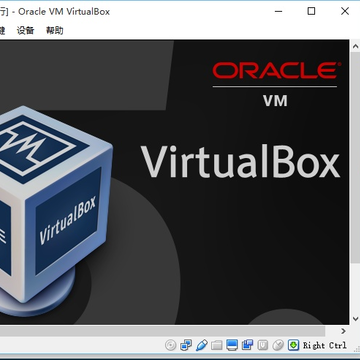This screenshot has width=360, height=360.
Task: Click the vertical scrollbar up arrow
Action: pyautogui.click(x=355, y=46)
